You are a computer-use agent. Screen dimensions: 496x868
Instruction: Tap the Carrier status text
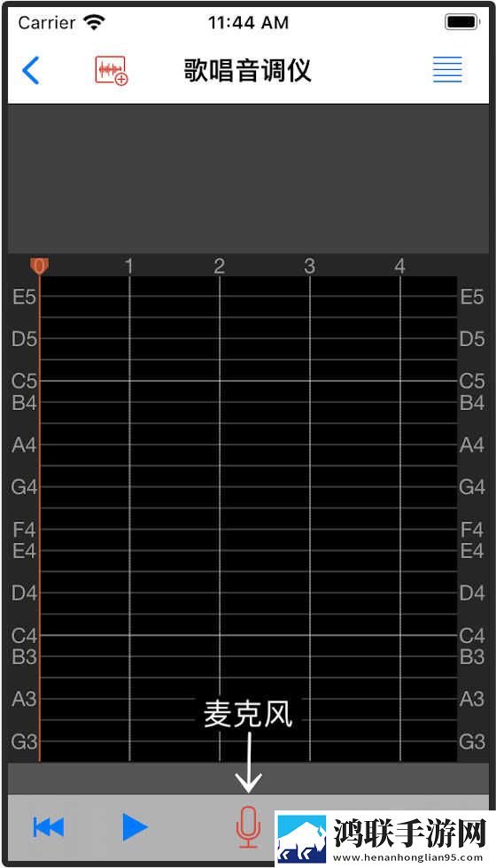[46, 22]
